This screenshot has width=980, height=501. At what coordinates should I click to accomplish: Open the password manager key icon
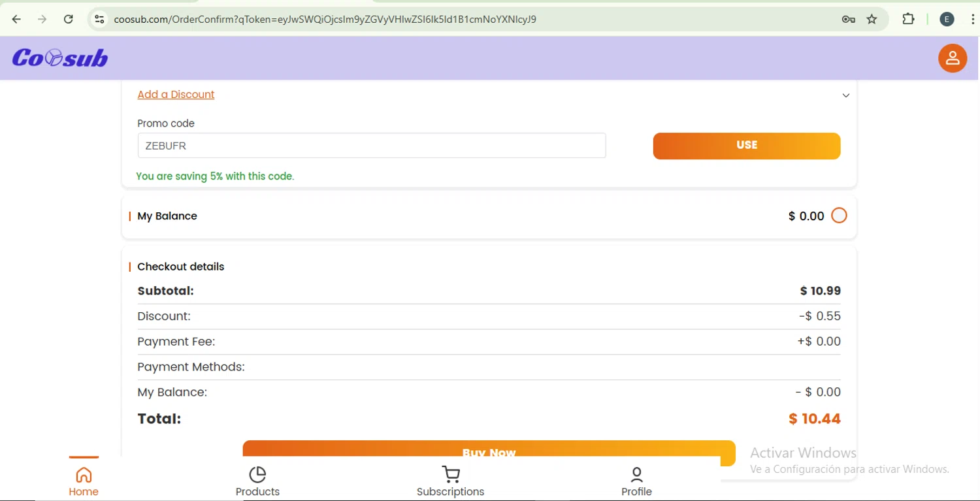849,19
